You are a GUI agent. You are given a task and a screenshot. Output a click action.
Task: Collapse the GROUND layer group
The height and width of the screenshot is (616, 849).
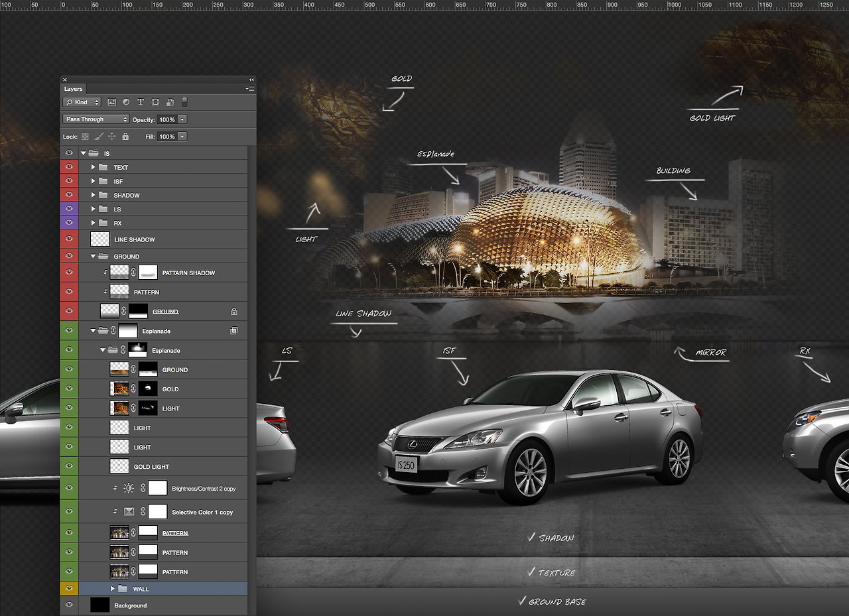pyautogui.click(x=93, y=257)
